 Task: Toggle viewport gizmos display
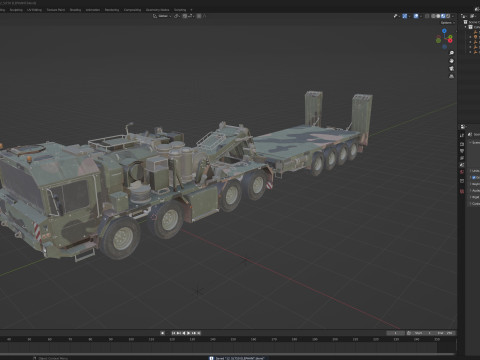[x=404, y=16]
